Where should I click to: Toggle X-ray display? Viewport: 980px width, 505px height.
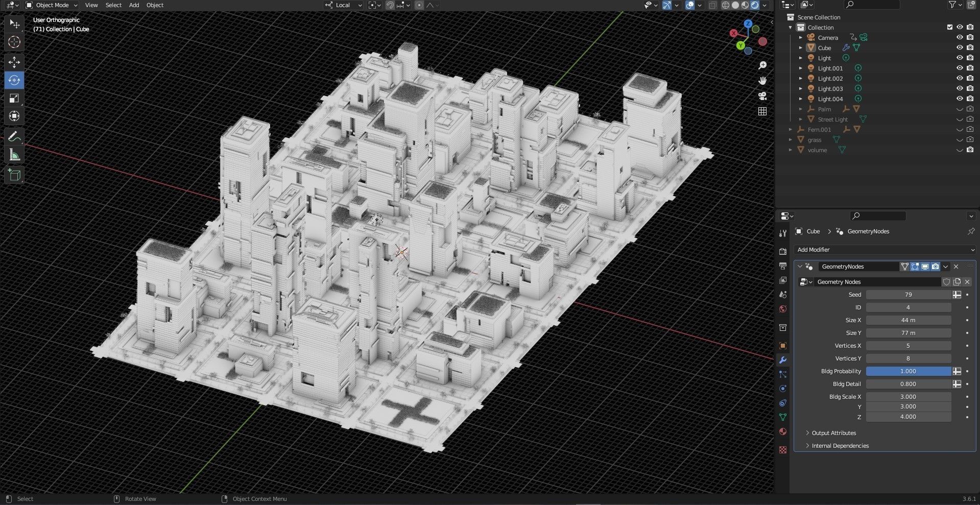click(713, 5)
